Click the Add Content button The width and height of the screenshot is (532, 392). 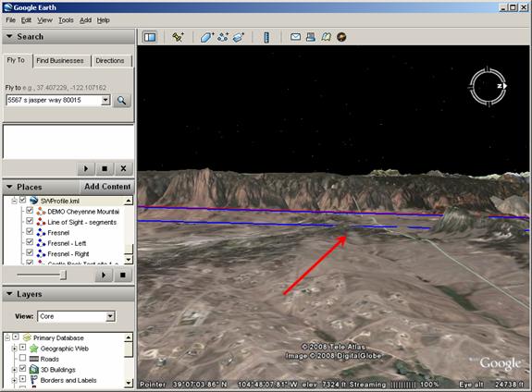click(x=107, y=187)
